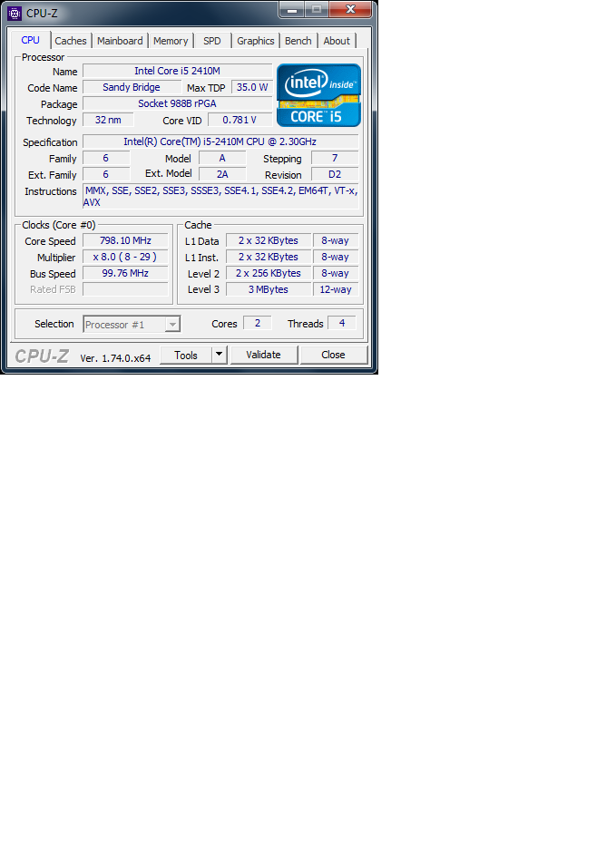
Task: Click the Family value 6
Action: click(x=106, y=158)
